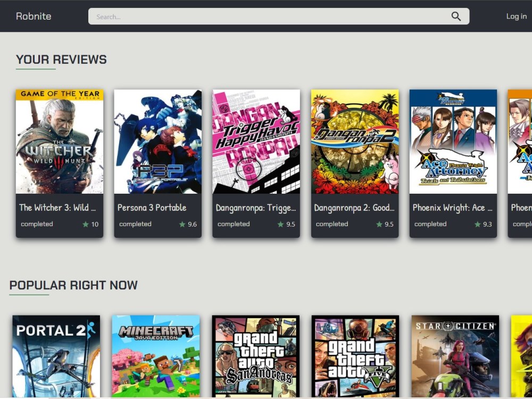Viewport: 532px width, 399px height.
Task: Open Danganronpa Trigger Happy Havoc cover
Action: [x=256, y=142]
